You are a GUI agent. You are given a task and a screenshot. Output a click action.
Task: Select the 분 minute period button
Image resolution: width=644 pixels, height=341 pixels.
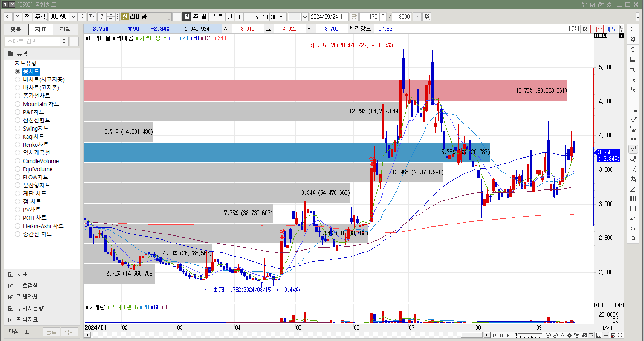click(212, 16)
